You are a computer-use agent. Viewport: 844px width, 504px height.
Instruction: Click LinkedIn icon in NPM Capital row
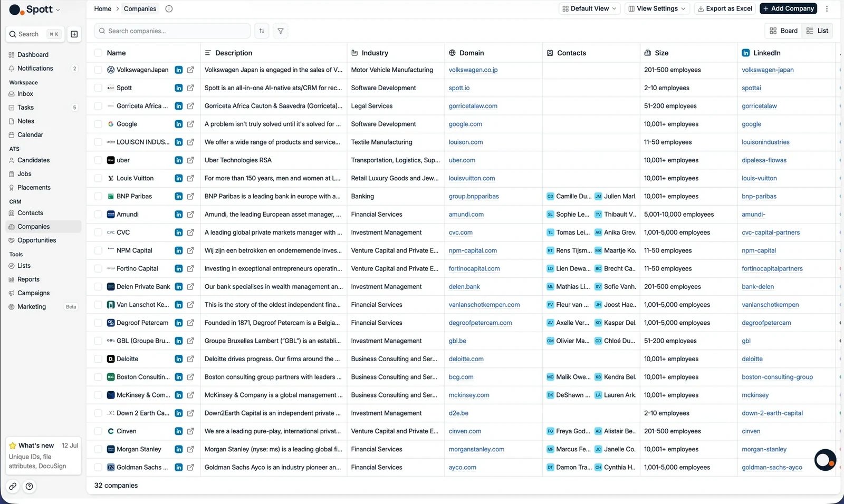click(x=179, y=251)
